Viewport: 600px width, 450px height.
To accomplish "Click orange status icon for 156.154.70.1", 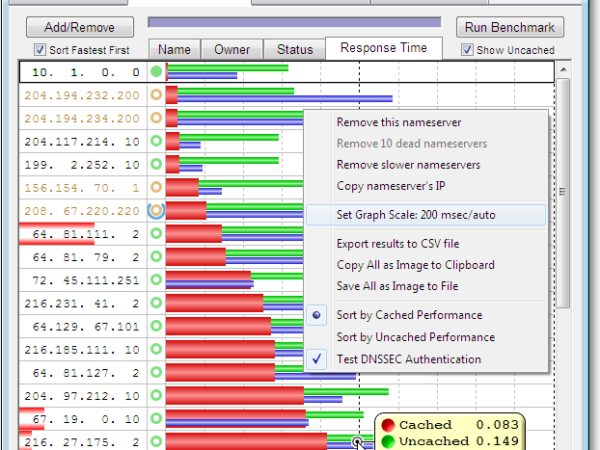I will tap(156, 187).
